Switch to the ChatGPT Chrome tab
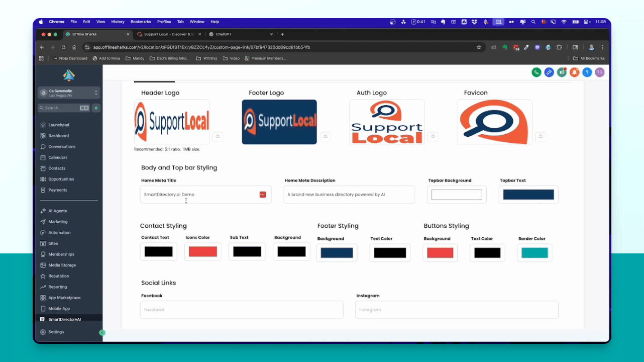The height and width of the screenshot is (362, 644). [241, 34]
